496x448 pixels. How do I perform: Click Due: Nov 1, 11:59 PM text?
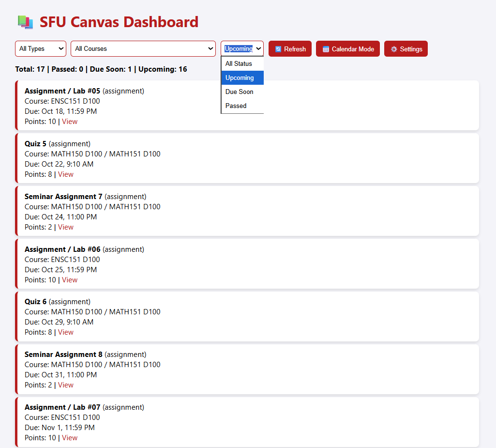tap(60, 428)
